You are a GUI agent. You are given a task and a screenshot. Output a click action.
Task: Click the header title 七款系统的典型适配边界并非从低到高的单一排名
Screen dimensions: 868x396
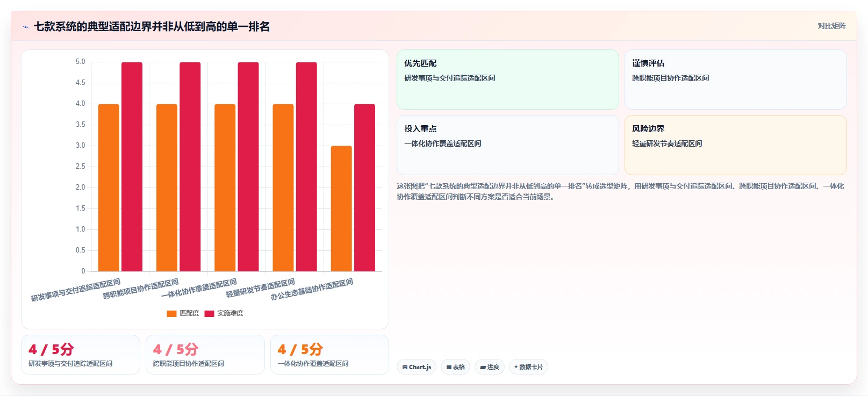coord(152,26)
